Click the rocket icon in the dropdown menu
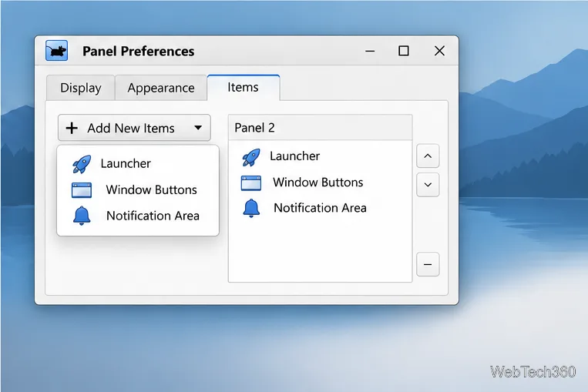This screenshot has height=392, width=588. 82,164
